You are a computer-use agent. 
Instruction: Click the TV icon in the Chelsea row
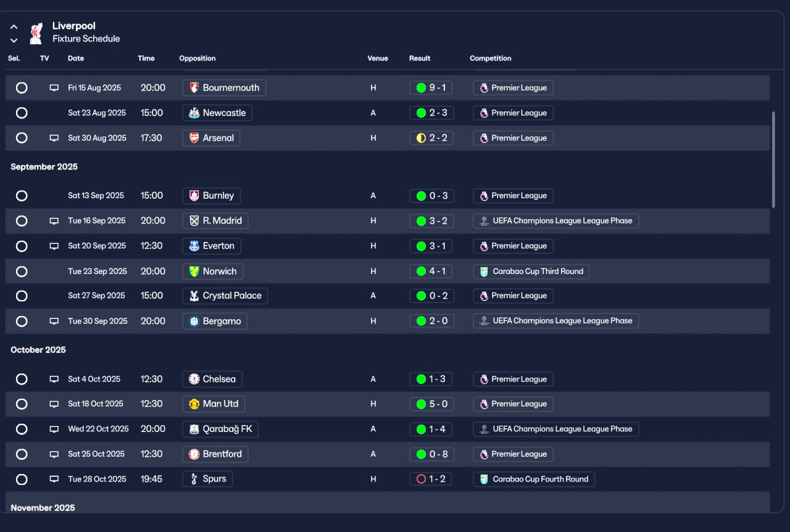(54, 379)
